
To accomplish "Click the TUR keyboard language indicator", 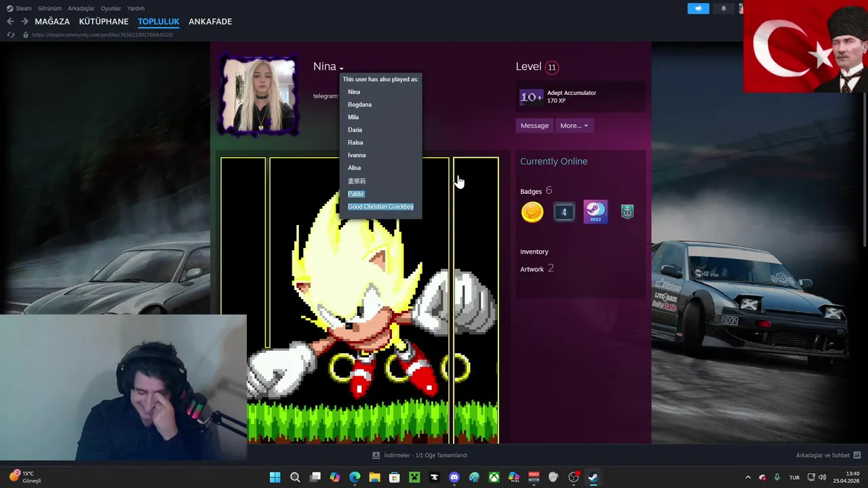I will click(795, 477).
